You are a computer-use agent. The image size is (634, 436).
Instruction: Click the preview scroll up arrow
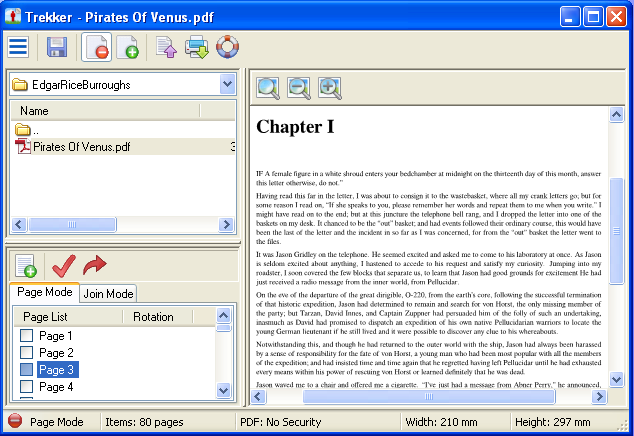[616, 115]
